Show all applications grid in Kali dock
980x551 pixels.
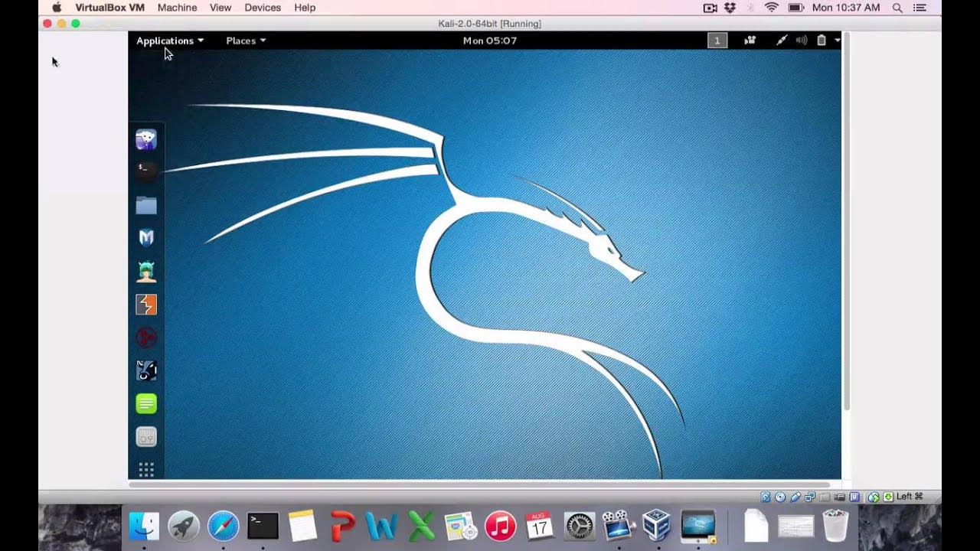[146, 469]
